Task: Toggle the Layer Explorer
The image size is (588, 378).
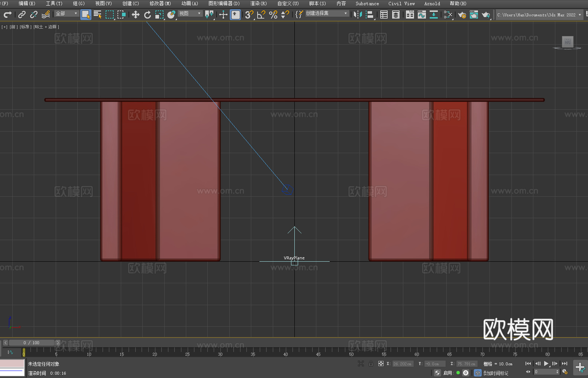Action: 396,14
